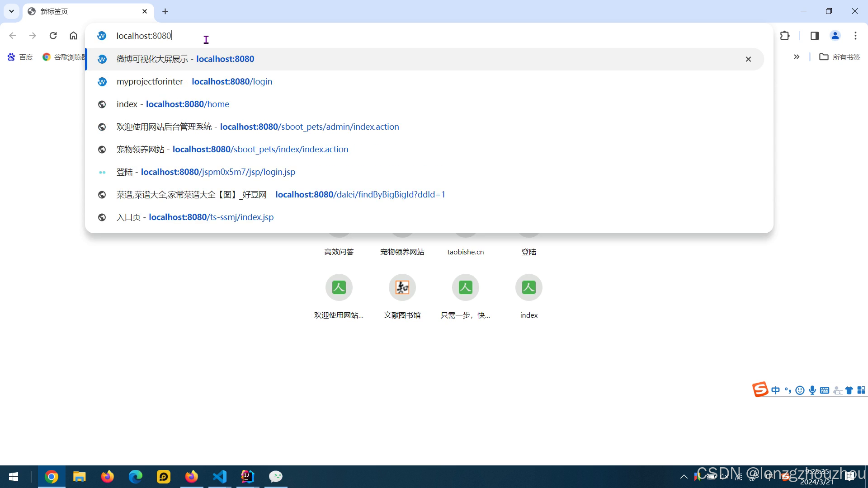Toggle Sogou input Chinese mode 中

coord(776,390)
